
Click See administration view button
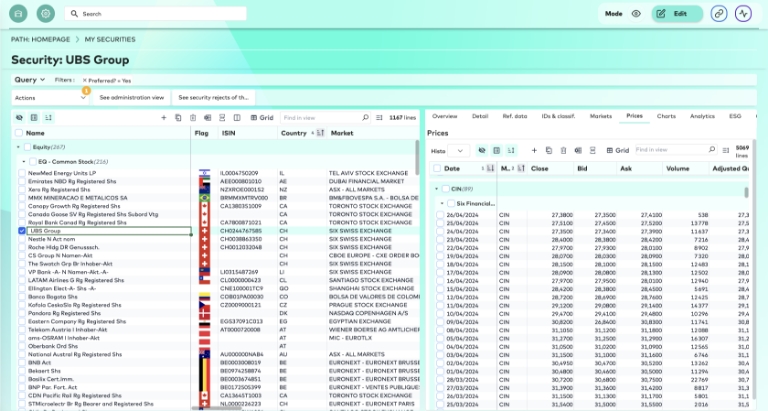point(131,97)
